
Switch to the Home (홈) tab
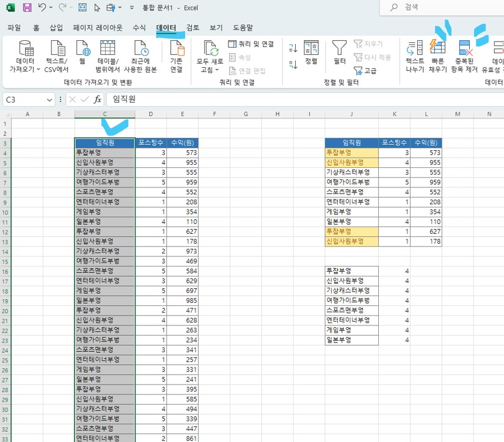pyautogui.click(x=36, y=27)
